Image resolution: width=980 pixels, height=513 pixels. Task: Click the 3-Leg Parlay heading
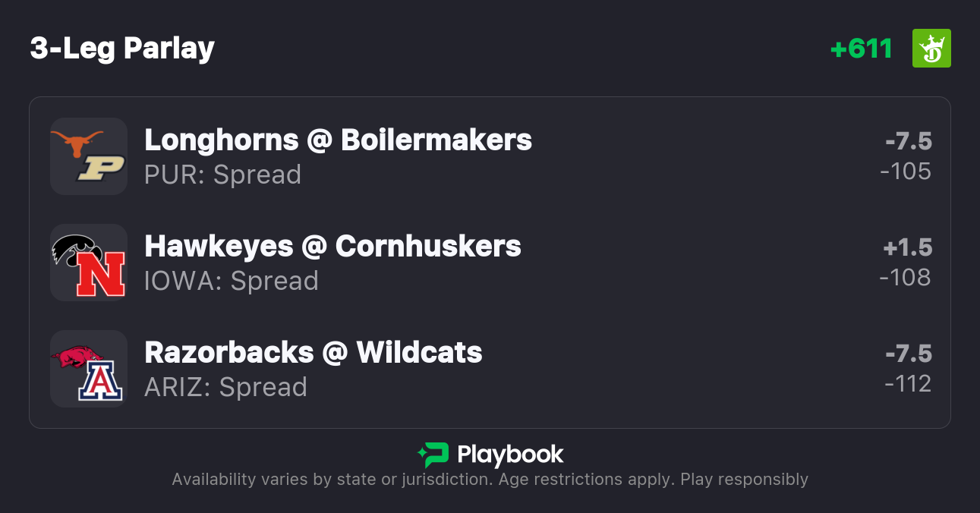[122, 49]
